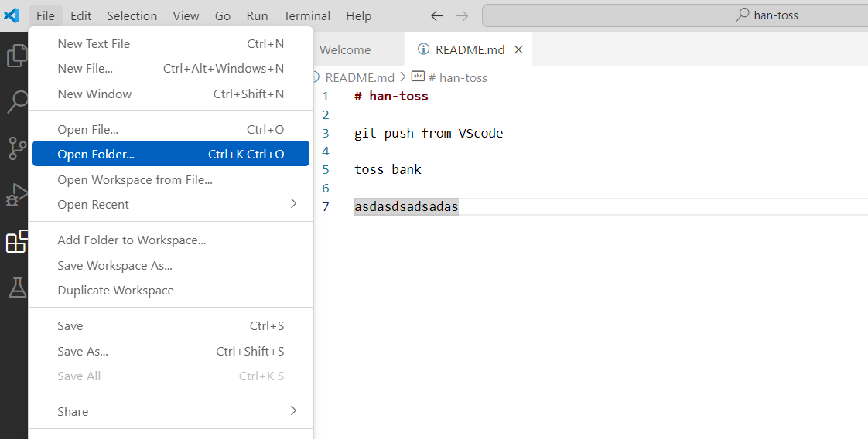
Task: Open the Search view icon
Action: click(18, 102)
